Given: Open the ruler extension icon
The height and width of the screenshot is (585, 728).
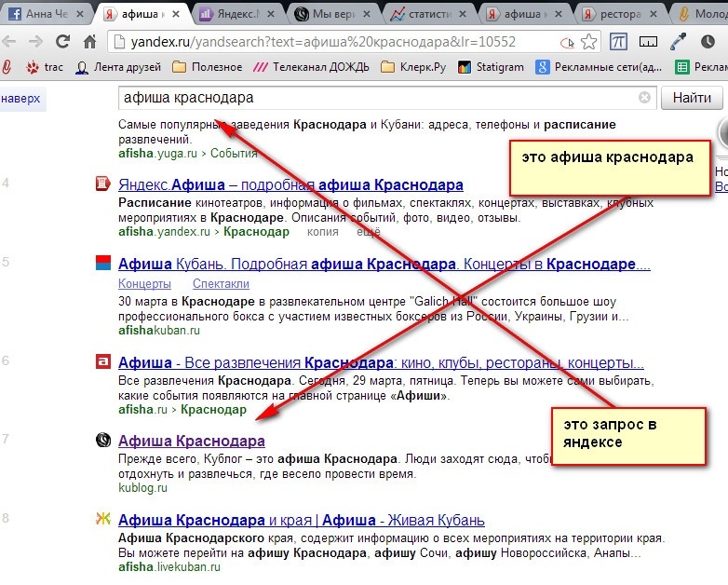Looking at the screenshot, I should tap(648, 42).
